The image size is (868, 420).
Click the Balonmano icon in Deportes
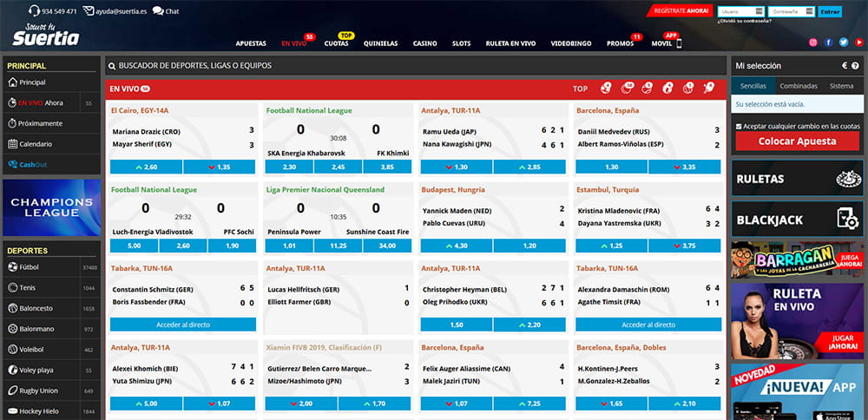tap(13, 329)
